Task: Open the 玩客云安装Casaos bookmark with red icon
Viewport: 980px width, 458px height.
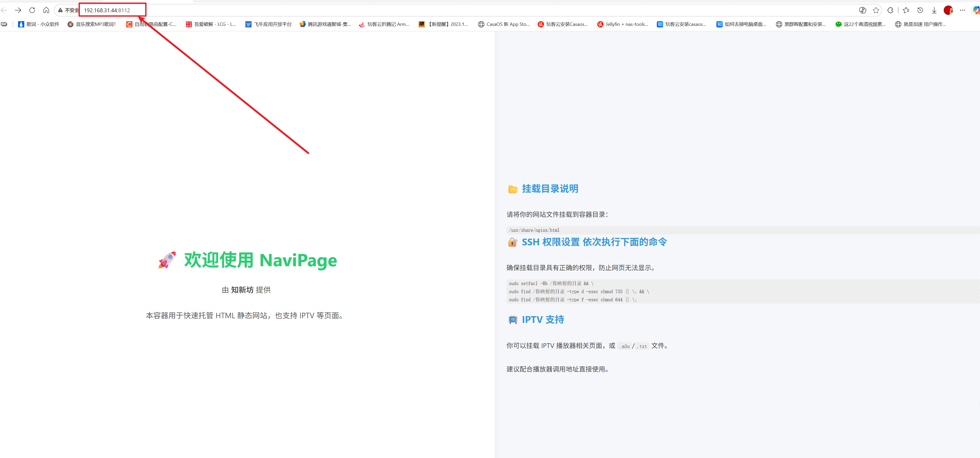Action: pyautogui.click(x=563, y=24)
